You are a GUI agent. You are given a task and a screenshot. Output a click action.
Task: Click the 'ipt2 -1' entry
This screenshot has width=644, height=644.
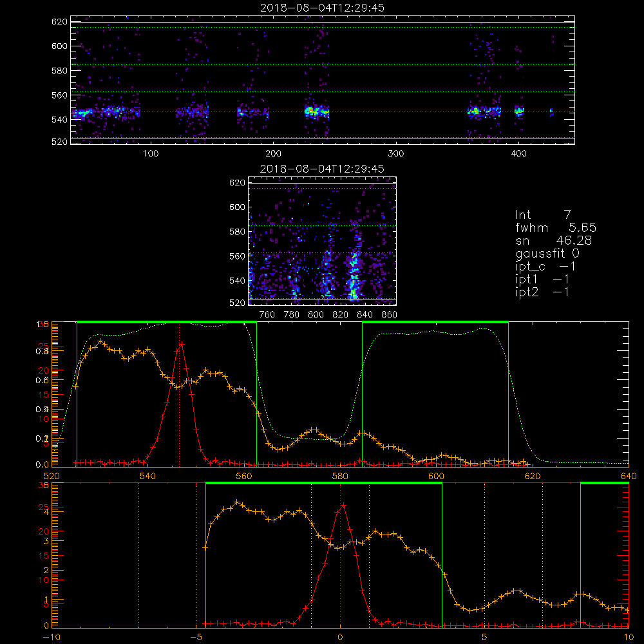(542, 292)
